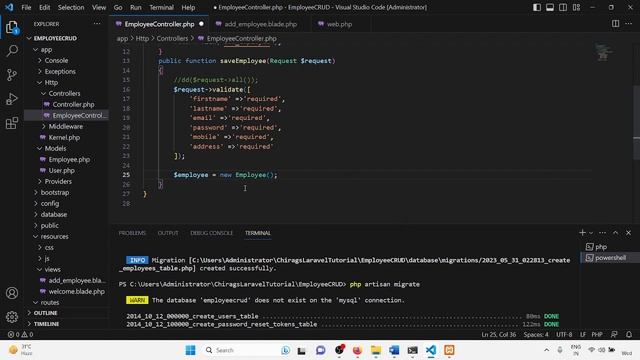
Task: Toggle secondary side bar layout icon
Action: [x=563, y=7]
